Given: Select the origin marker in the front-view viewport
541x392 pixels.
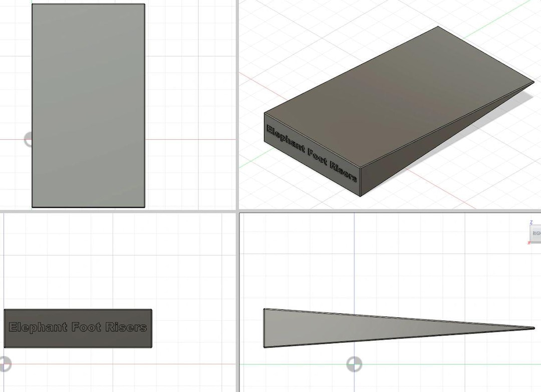Looking at the screenshot, I should (x=5, y=364).
